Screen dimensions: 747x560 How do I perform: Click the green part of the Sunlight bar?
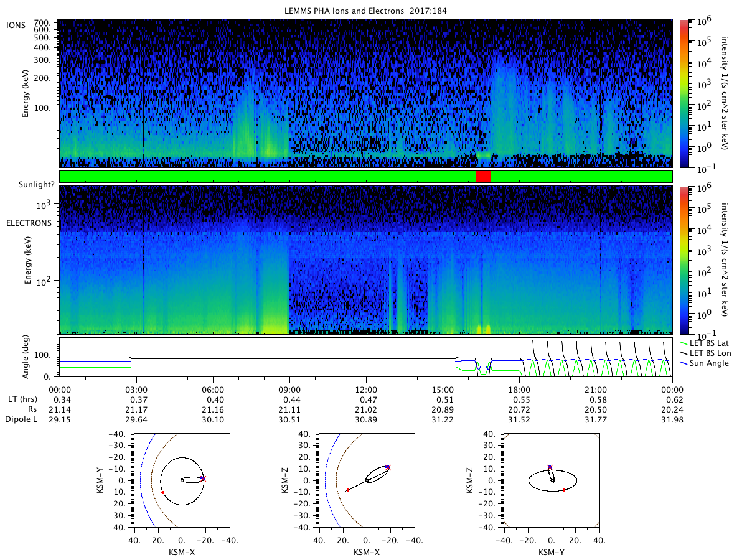(268, 177)
